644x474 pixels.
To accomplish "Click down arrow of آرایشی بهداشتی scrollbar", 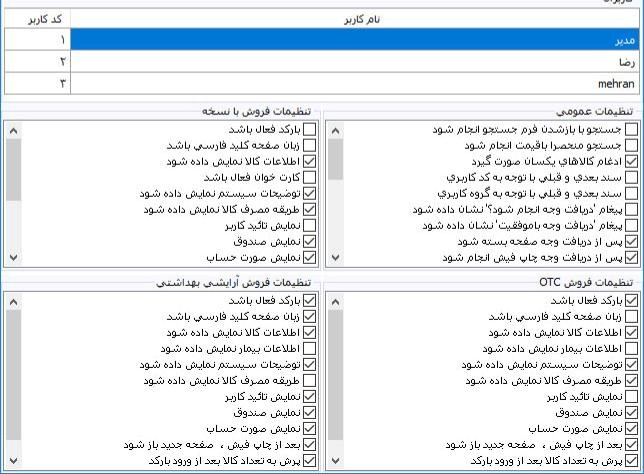I will pos(14,461).
